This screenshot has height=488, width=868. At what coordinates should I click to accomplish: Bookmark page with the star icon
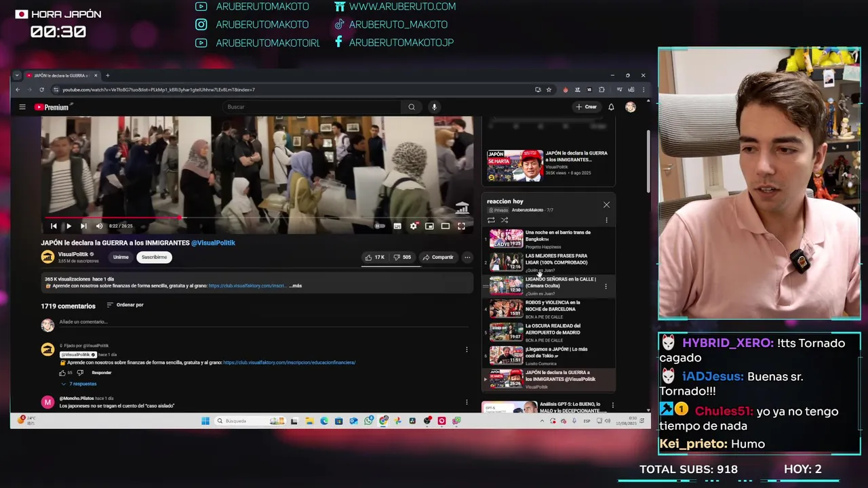(549, 89)
